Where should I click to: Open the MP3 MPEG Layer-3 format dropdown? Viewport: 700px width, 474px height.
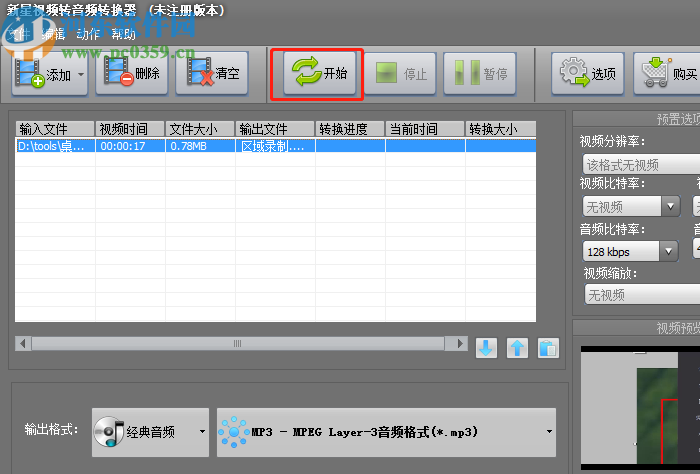pyautogui.click(x=386, y=432)
